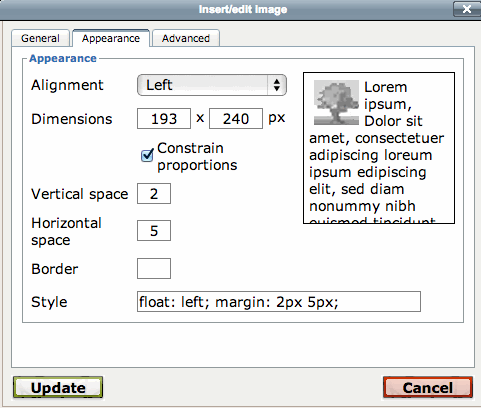Open the Alignment dropdown showing Left
This screenshot has height=408, width=481.
coord(212,85)
